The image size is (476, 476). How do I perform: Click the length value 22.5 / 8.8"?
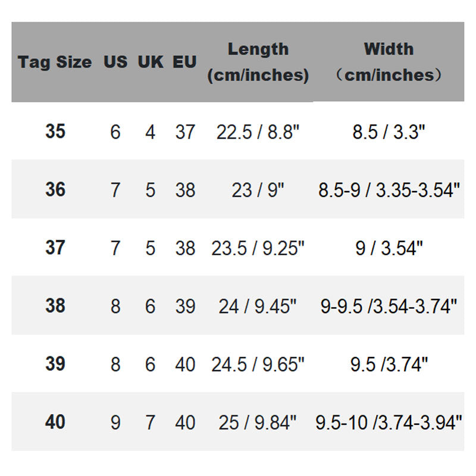[x=258, y=131]
